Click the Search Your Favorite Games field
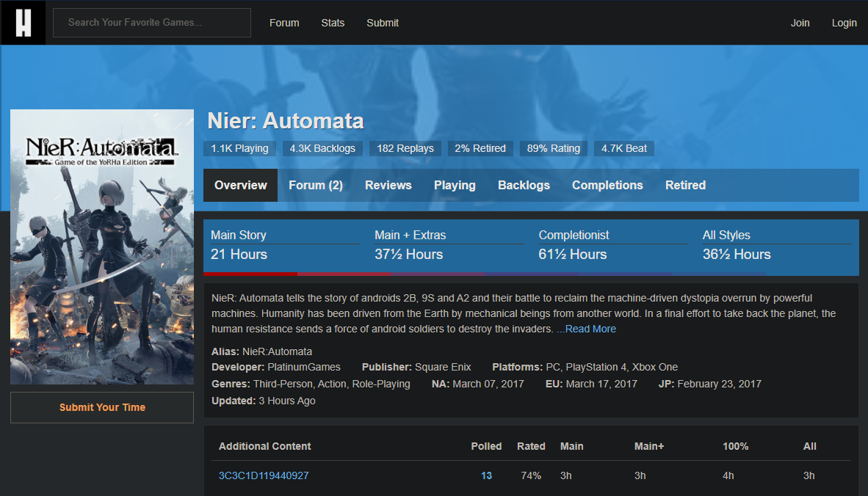The height and width of the screenshot is (496, 868). [152, 23]
